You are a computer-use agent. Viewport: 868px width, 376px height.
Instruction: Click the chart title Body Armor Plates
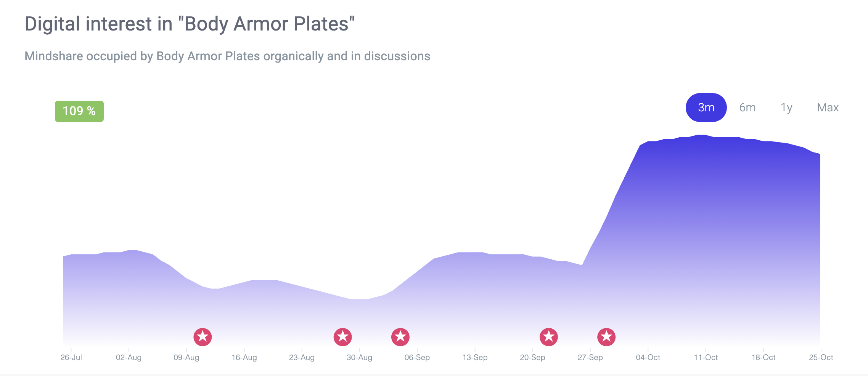pos(190,24)
